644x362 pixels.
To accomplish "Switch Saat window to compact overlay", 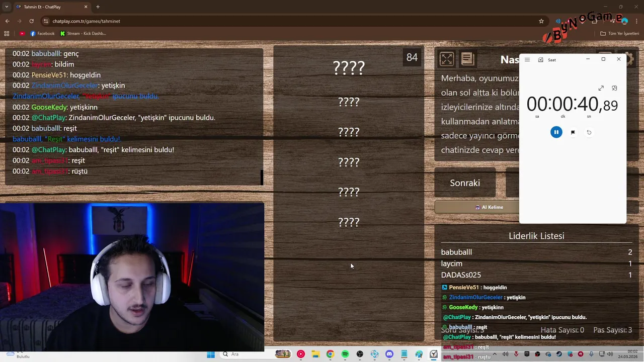I will pos(614,88).
